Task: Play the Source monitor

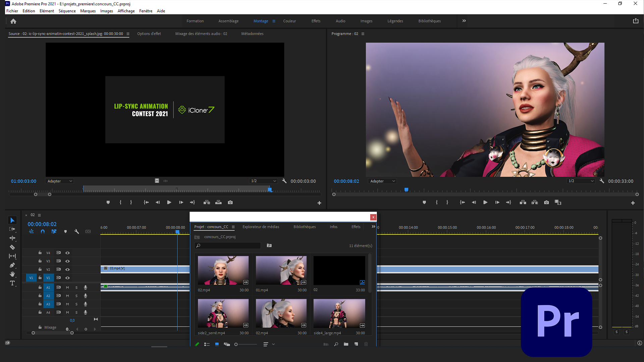Action: 169,202
